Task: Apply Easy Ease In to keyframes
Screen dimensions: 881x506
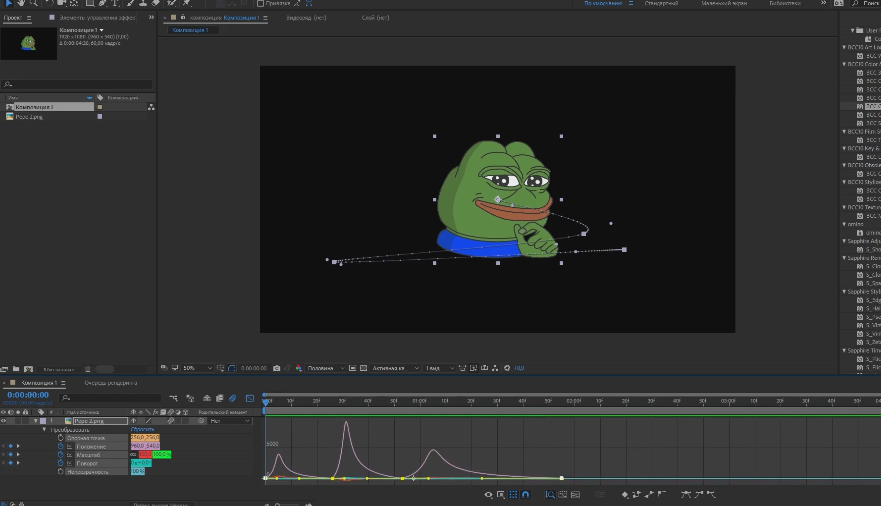Action: (x=698, y=495)
